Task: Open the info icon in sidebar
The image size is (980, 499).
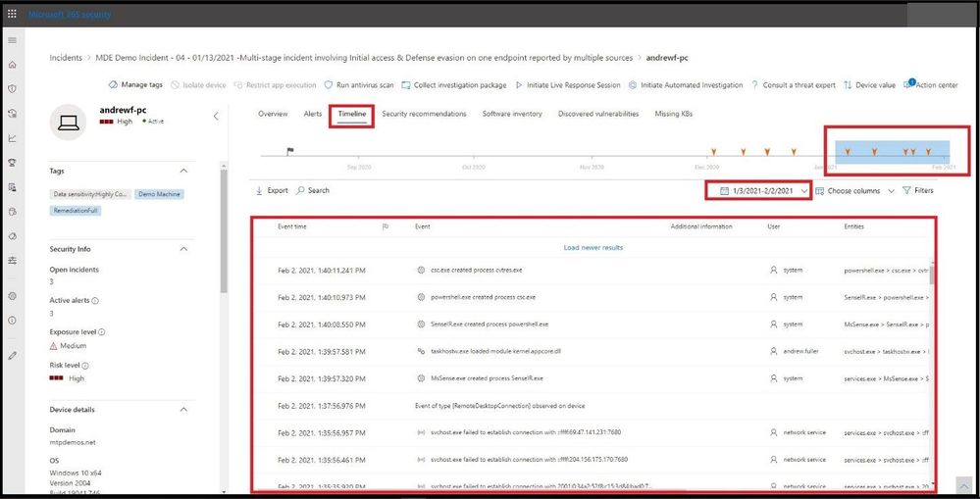Action: [x=12, y=321]
